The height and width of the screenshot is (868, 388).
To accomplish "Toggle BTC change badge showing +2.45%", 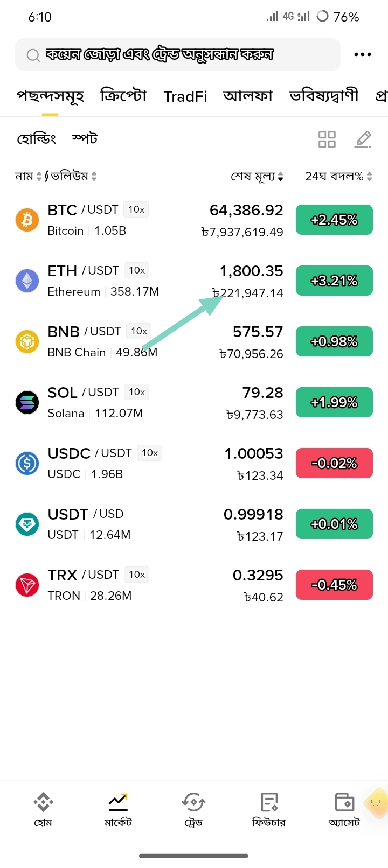I will 334,220.
